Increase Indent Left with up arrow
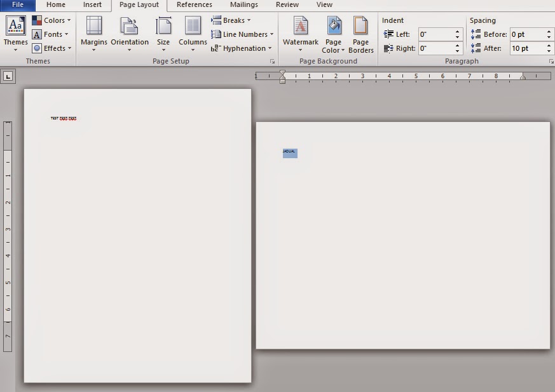Viewport: 555px width, 392px height. coord(458,32)
